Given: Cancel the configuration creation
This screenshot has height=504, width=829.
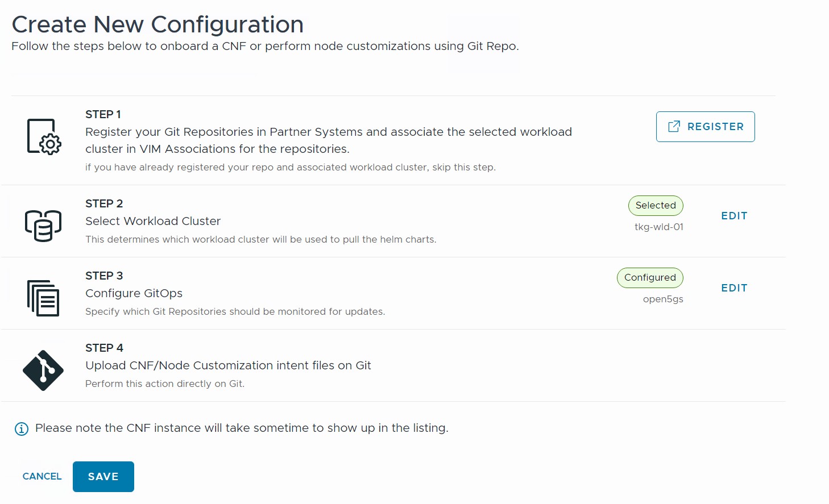Looking at the screenshot, I should click(x=42, y=477).
